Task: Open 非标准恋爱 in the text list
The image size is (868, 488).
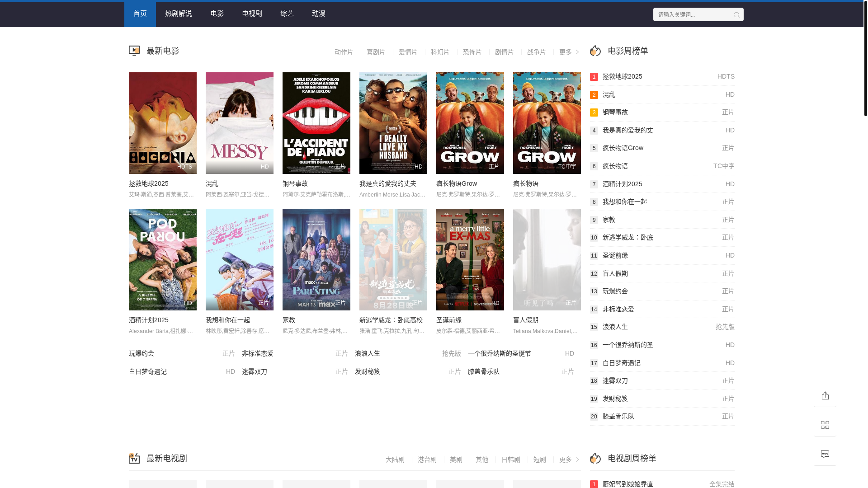Action: click(258, 353)
